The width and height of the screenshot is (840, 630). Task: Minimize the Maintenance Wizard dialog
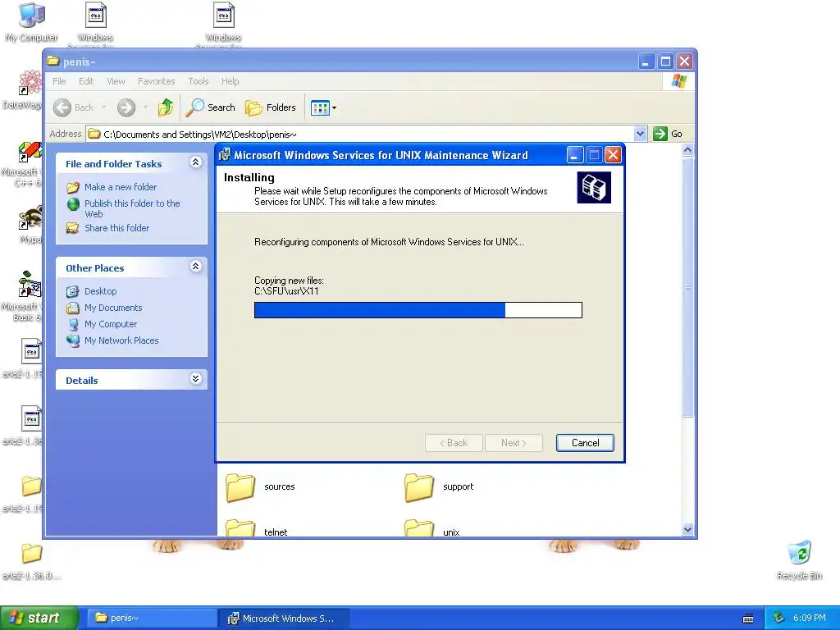[x=573, y=155]
